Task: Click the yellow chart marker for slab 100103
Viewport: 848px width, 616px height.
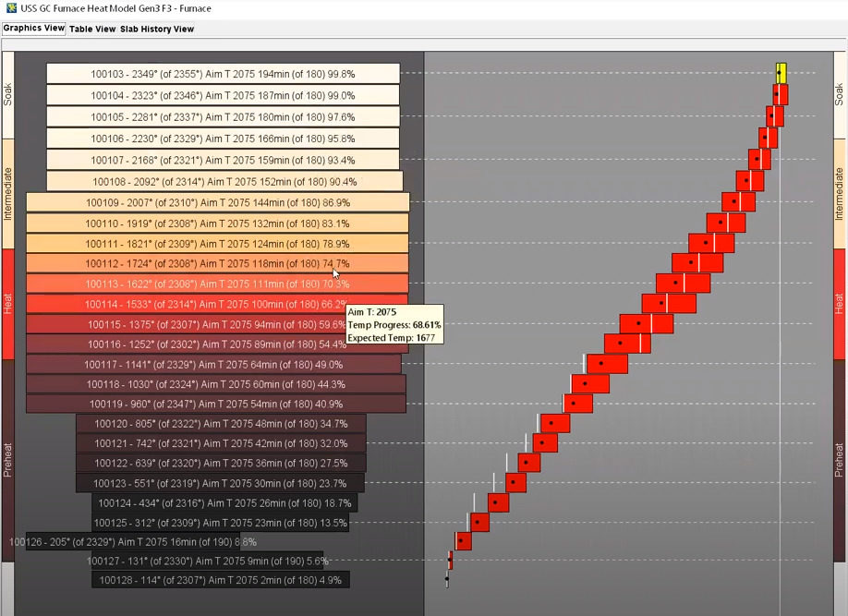Action: click(780, 73)
